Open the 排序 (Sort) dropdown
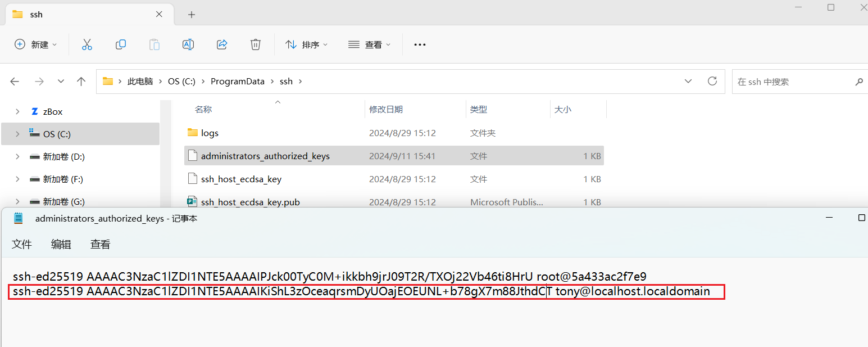Viewport: 868px width, 347px height. pos(307,44)
